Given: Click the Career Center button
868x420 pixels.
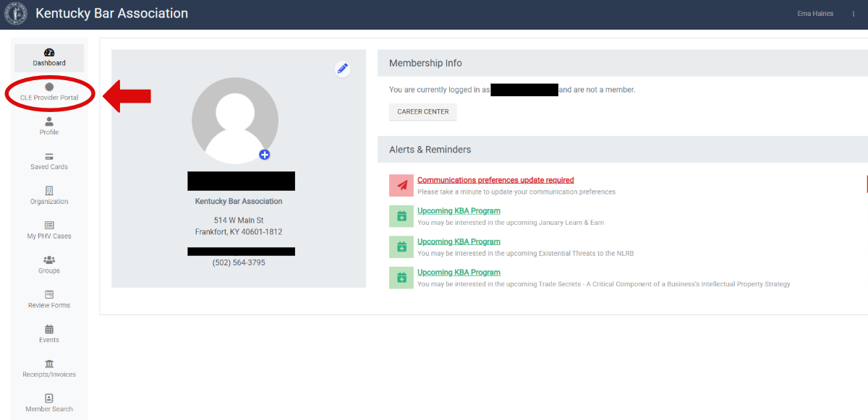Looking at the screenshot, I should [422, 112].
